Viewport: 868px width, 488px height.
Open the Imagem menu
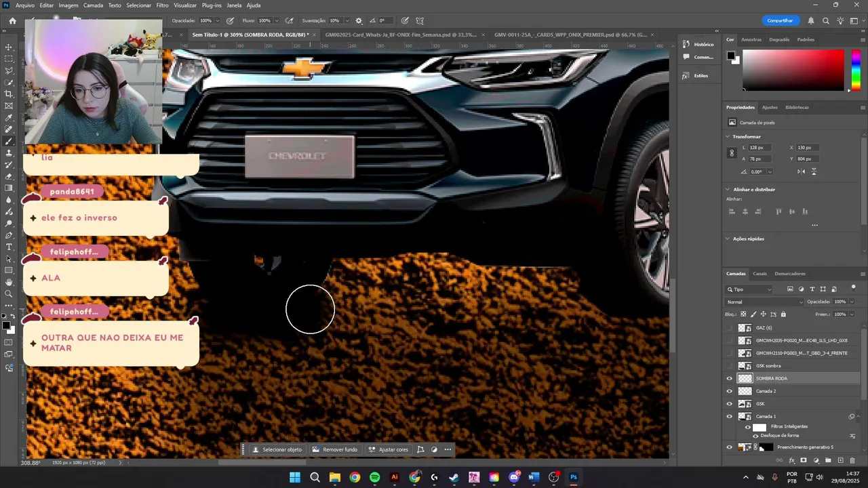68,5
